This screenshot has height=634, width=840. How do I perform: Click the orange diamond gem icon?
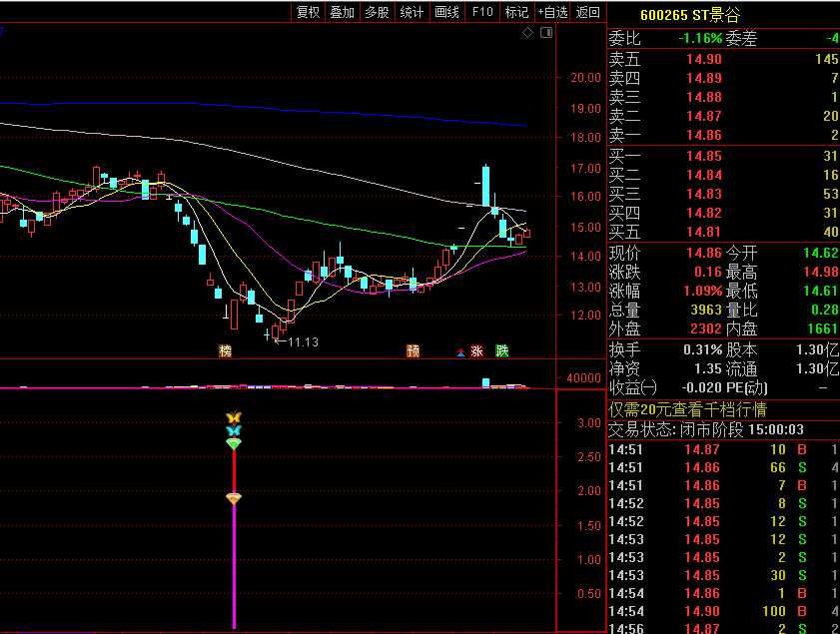click(x=234, y=498)
